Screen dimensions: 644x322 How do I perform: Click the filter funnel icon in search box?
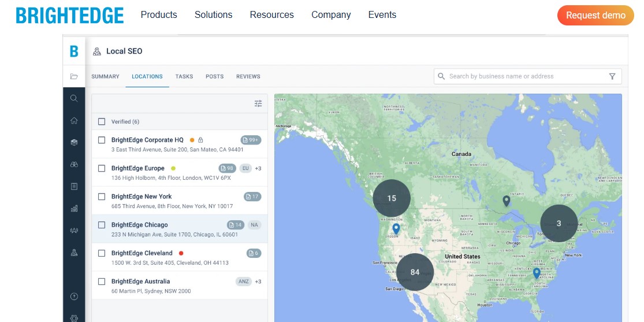point(612,76)
